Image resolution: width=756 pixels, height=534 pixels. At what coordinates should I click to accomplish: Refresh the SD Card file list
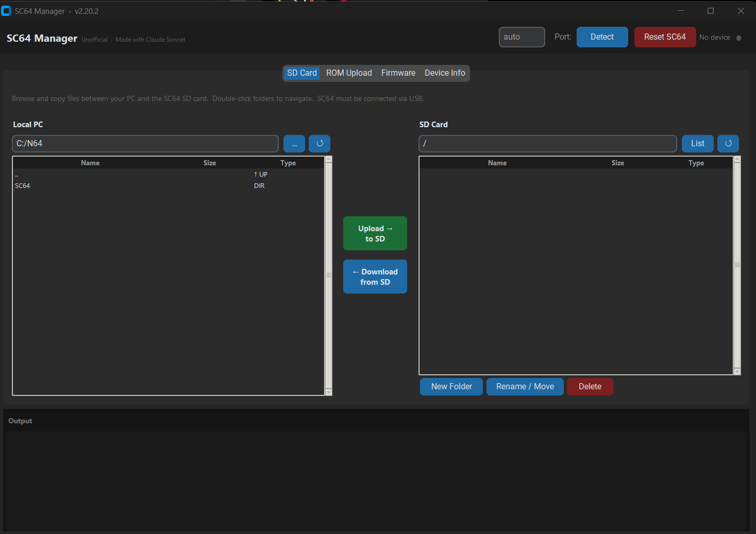tap(728, 144)
